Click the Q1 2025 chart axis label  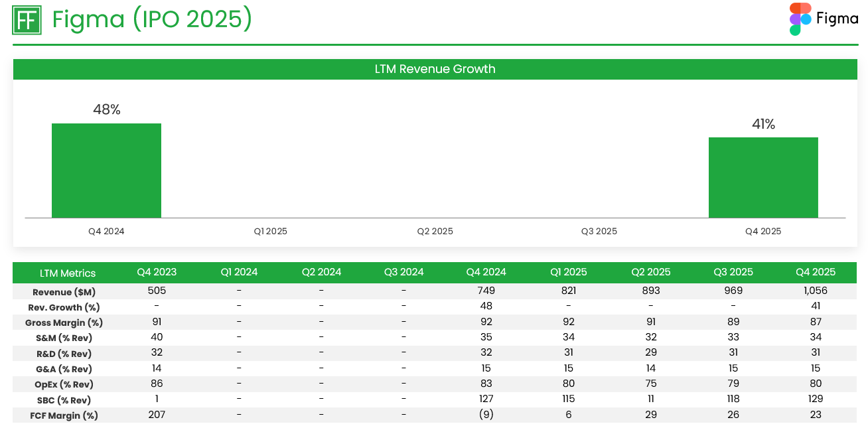coord(271,232)
